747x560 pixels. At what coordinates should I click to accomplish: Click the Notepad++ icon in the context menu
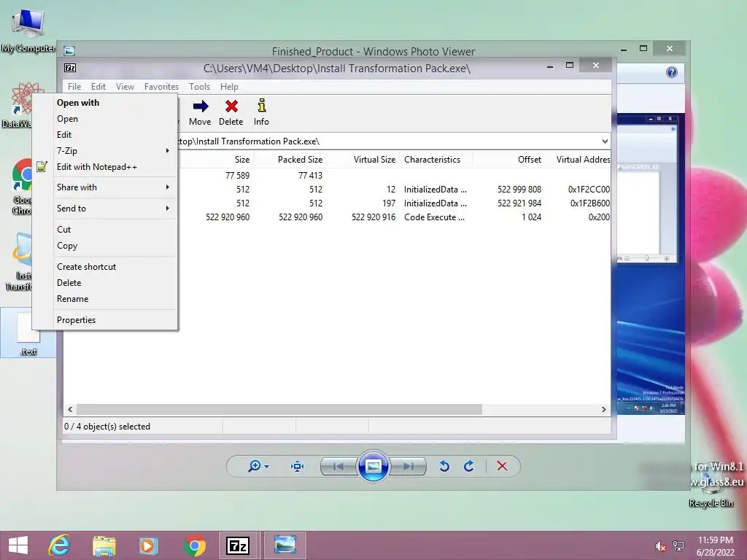click(x=42, y=167)
